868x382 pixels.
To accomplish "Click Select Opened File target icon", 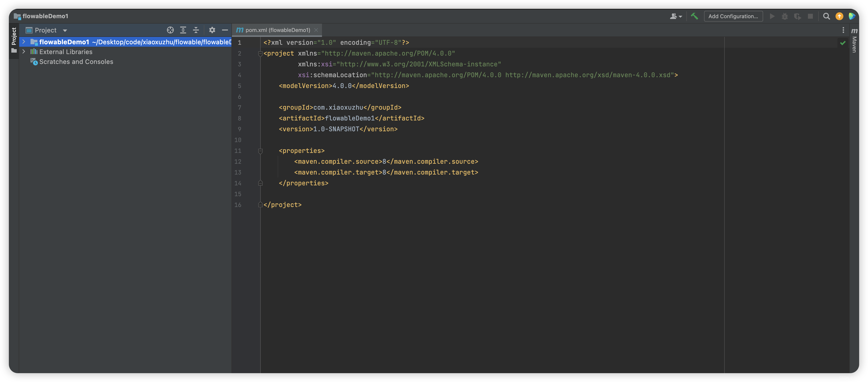I will 170,30.
